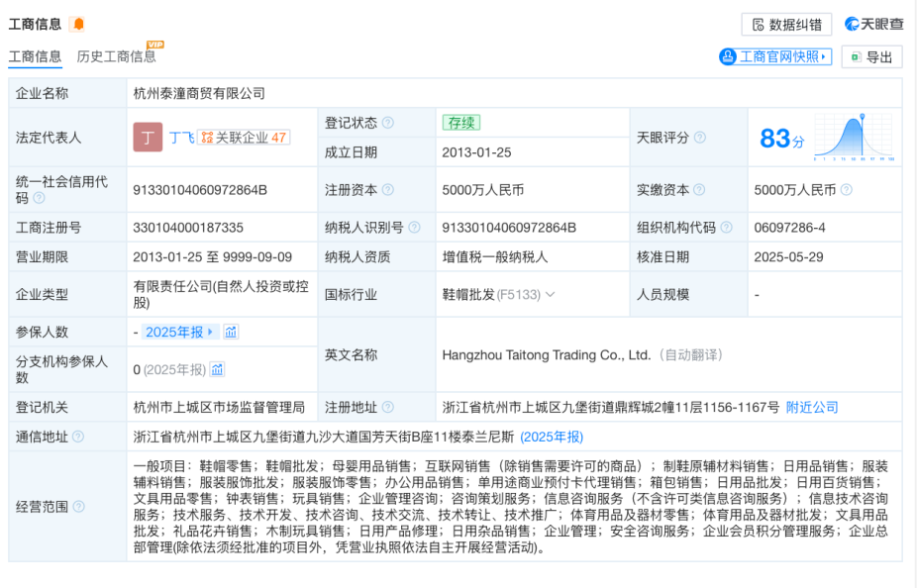Viewport: 917px width, 588px height.
Task: Open the 数据纠错 data correction button
Action: tap(787, 25)
